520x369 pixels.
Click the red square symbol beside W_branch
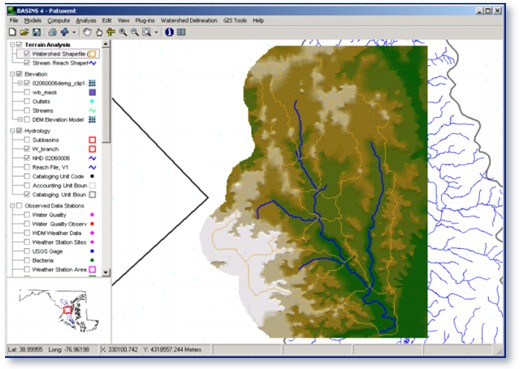[92, 149]
